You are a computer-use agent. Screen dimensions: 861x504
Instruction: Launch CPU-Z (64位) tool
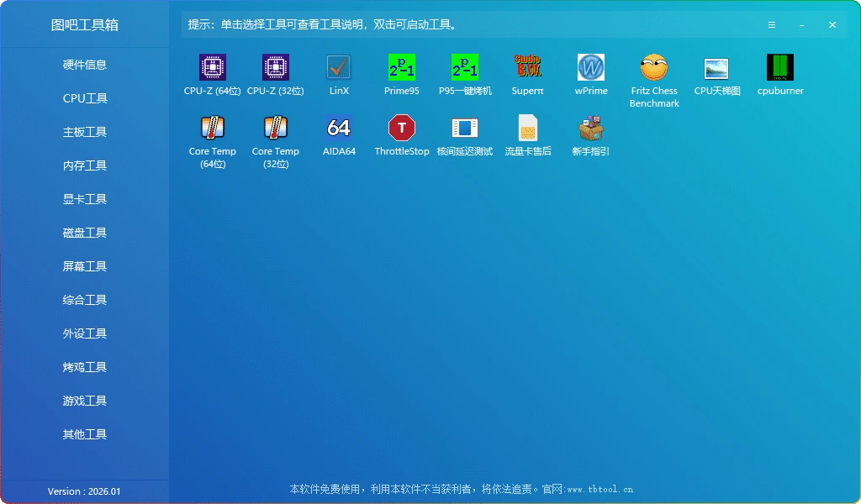tap(212, 74)
